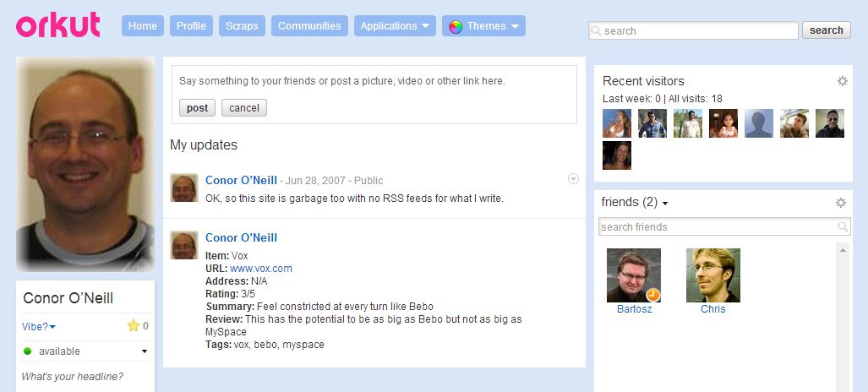Image resolution: width=868 pixels, height=392 pixels.
Task: Open fourth recent visitor's photo
Action: pyautogui.click(x=723, y=122)
